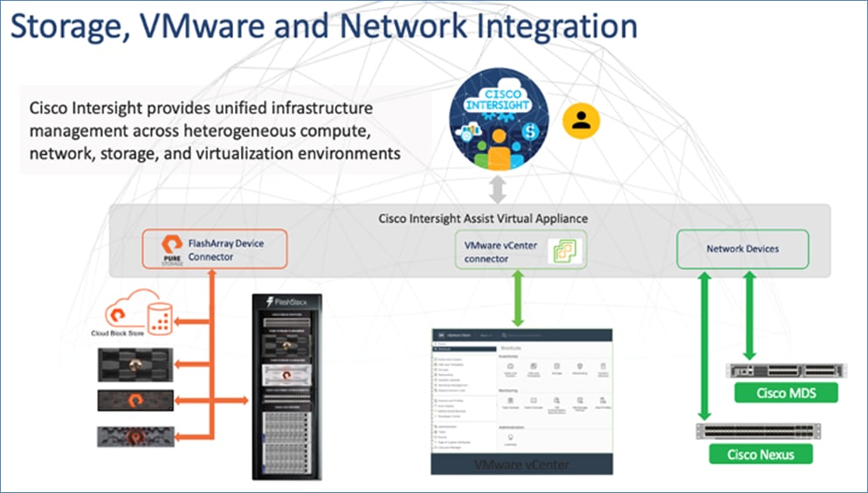Click the Cisco Nexus switch hardware image

[758, 431]
